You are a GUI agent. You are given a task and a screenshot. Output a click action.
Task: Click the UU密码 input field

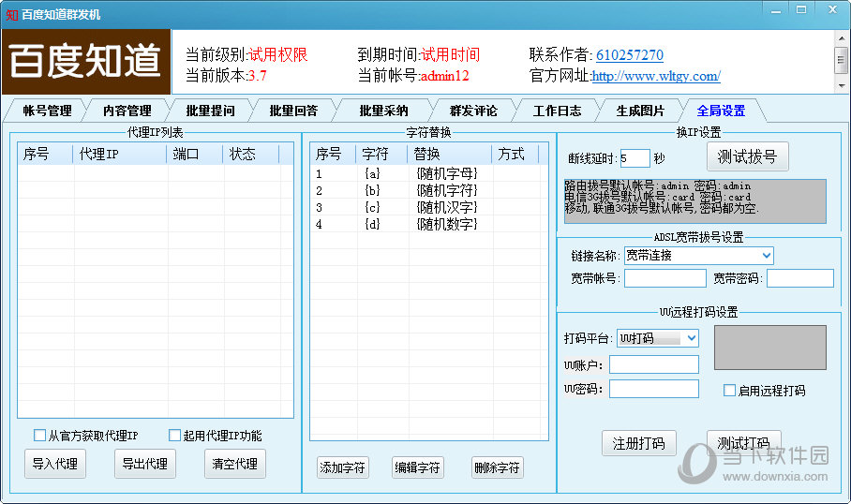[654, 389]
